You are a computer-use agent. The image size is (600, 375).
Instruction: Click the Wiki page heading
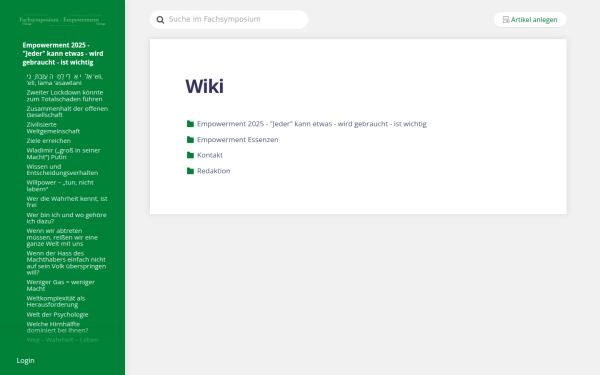[x=204, y=86]
